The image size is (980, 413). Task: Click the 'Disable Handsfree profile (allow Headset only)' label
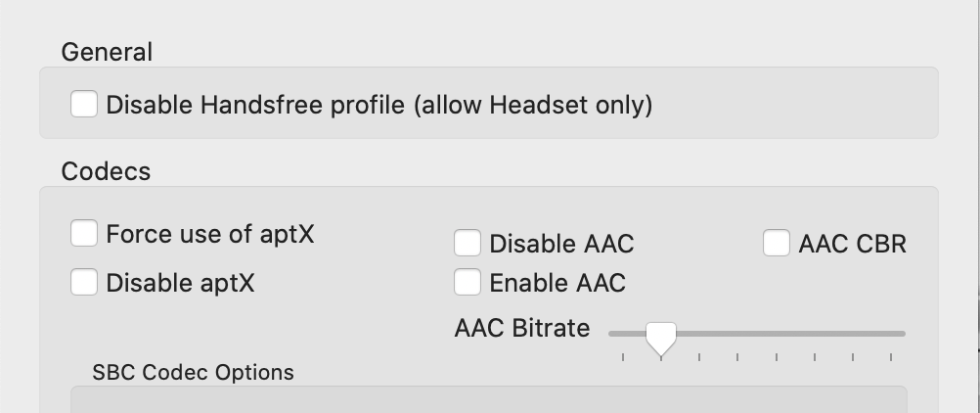pos(379,104)
